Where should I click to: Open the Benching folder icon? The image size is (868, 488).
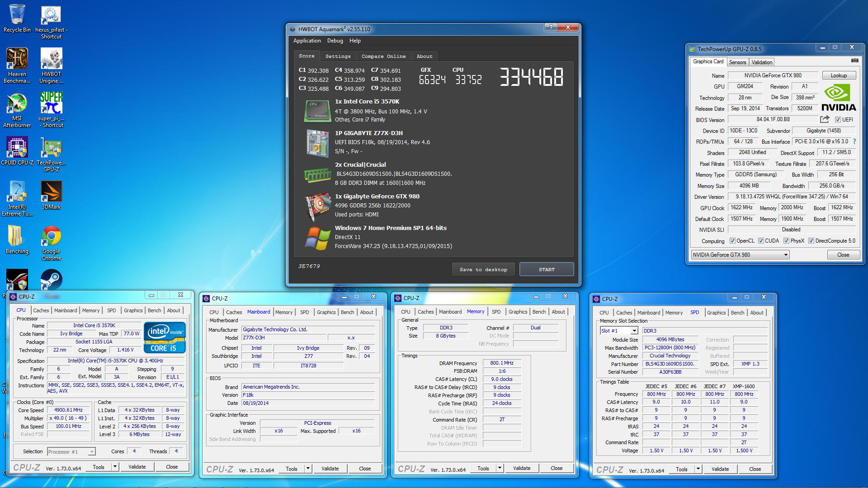coord(17,239)
